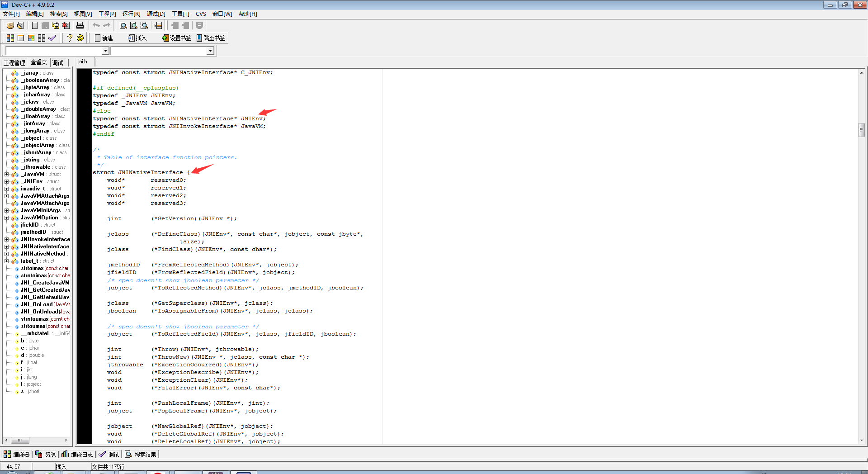Click the Search again magnifier icon
Screen dimensions: 868x474
coord(144,25)
